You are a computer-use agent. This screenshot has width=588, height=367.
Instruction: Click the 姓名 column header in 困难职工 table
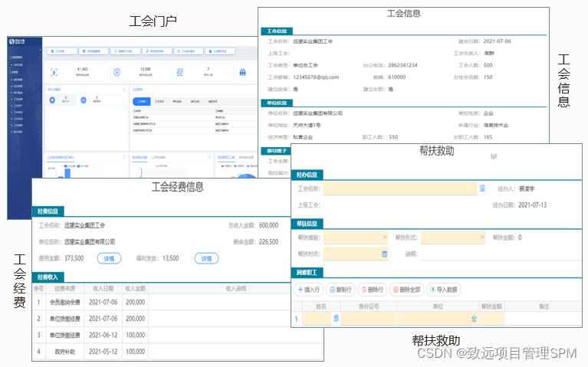321,306
